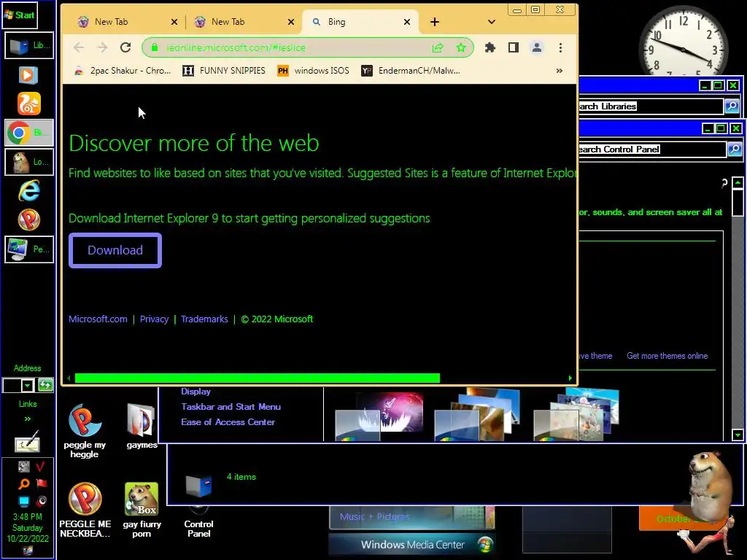The width and height of the screenshot is (747, 560).
Task: Close the Bing tab
Action: pos(407,22)
